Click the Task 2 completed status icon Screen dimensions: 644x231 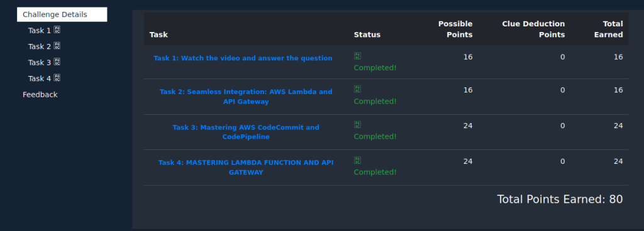coord(357,89)
